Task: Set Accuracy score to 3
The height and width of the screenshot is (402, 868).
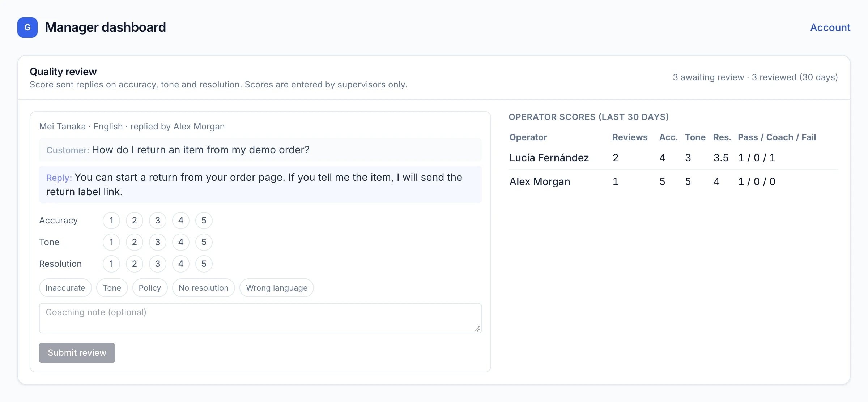Action: (x=158, y=221)
